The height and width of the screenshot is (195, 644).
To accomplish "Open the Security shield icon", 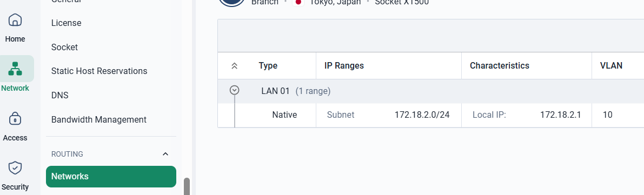I will tap(15, 168).
